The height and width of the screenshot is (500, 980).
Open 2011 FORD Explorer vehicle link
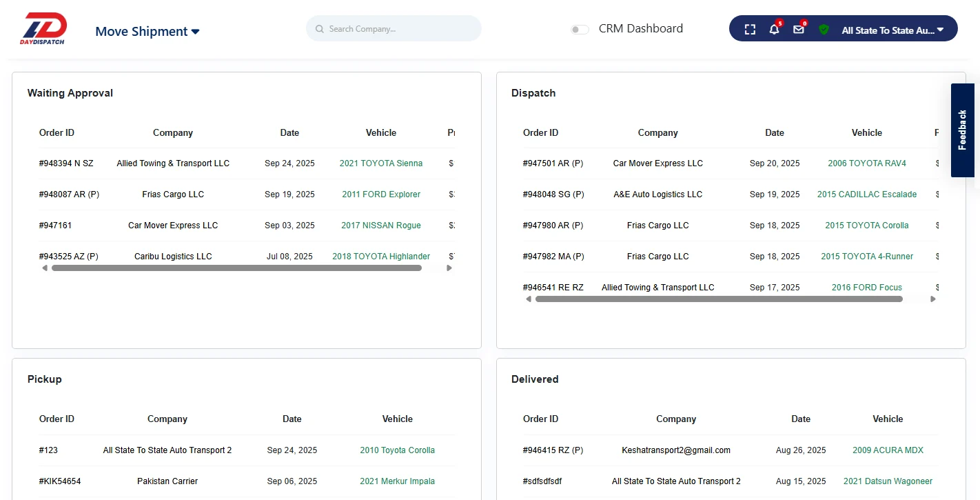point(381,194)
